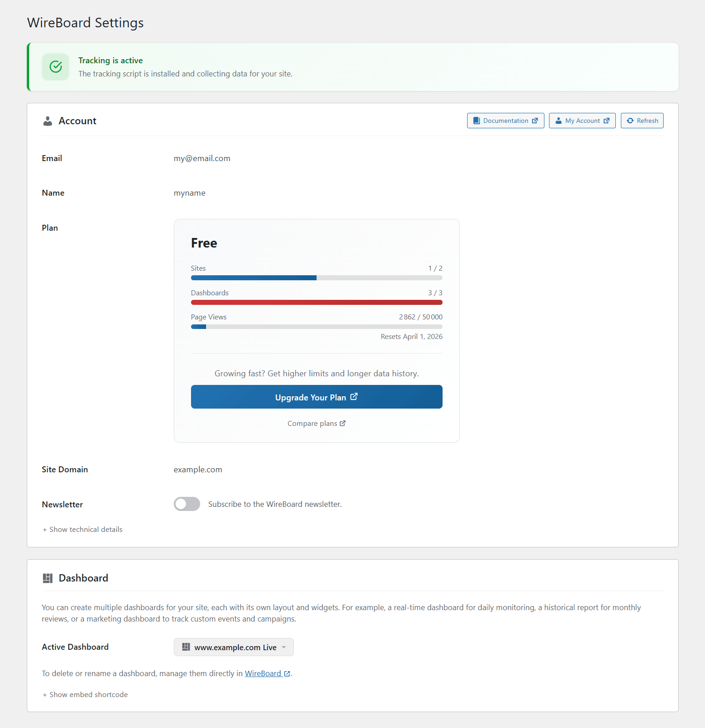Toggle the WireBoard newsletter subscription switch
705x728 pixels.
[187, 504]
